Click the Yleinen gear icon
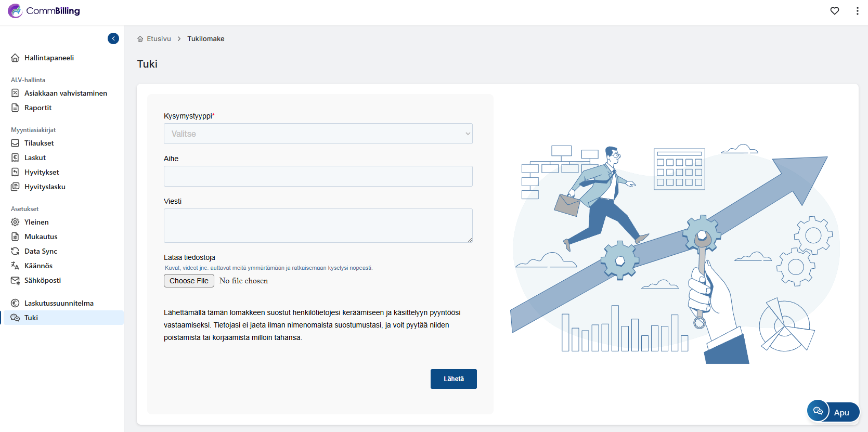Screen dimensions: 868x432 tap(15, 222)
